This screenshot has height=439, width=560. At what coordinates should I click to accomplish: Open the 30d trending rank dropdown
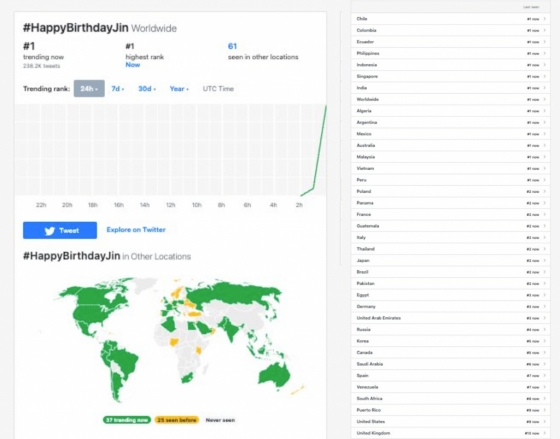point(147,89)
